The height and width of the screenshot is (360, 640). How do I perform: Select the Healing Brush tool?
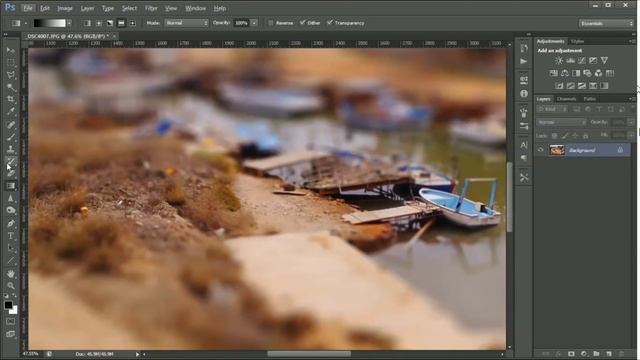click(x=11, y=124)
